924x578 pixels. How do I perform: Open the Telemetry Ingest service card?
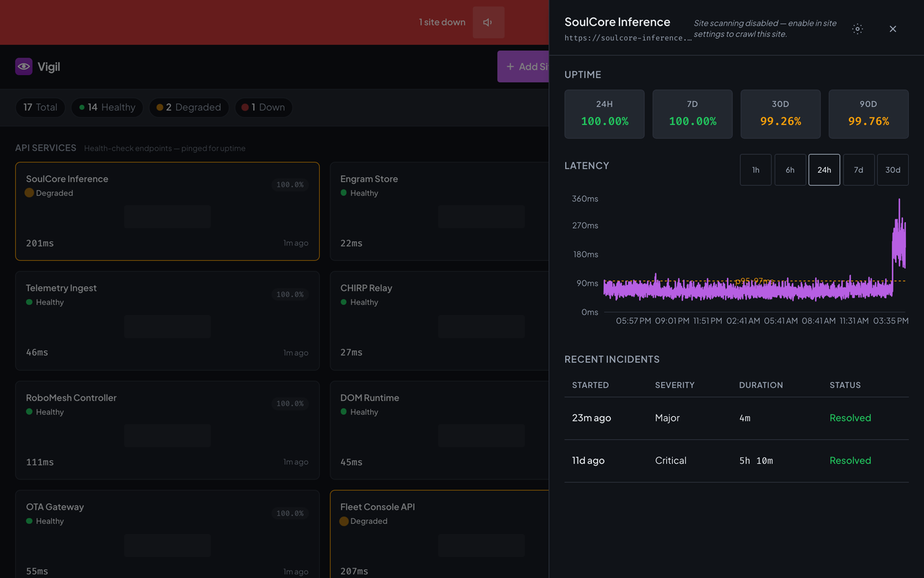(x=167, y=321)
